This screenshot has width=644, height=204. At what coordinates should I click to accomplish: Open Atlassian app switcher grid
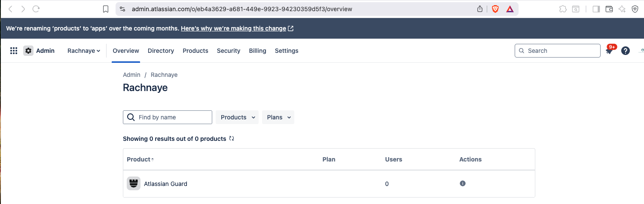[x=14, y=51]
